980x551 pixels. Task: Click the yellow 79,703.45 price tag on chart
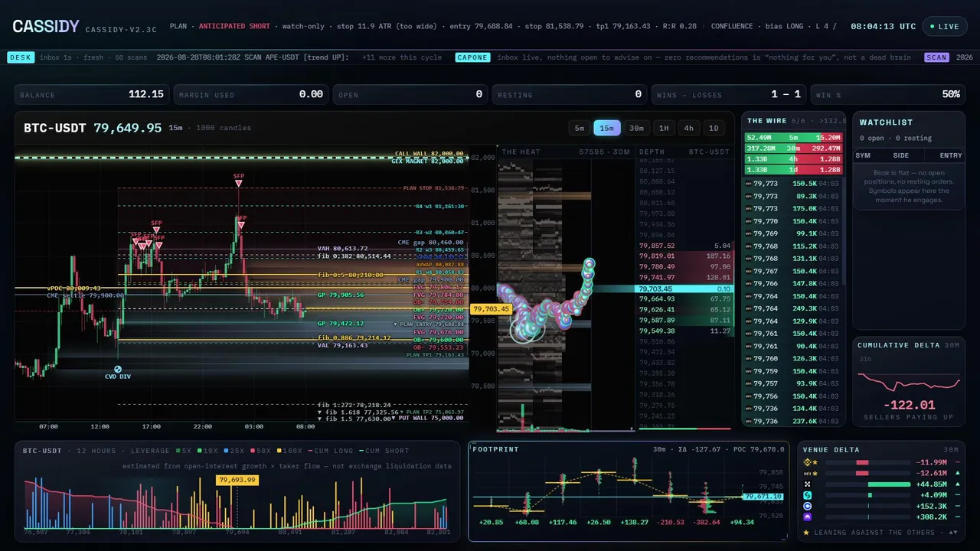[x=491, y=309]
